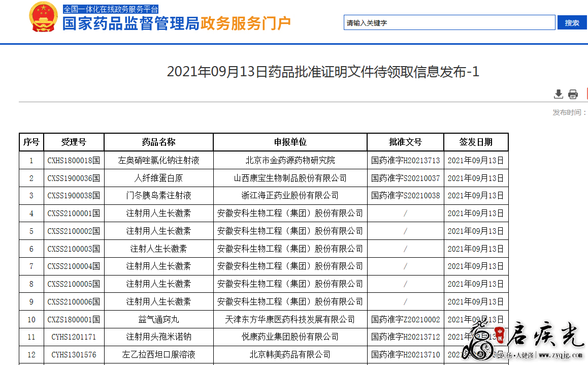Screen dimensions: 588x365
Task: Click the 药品名称 column header
Action: point(158,142)
